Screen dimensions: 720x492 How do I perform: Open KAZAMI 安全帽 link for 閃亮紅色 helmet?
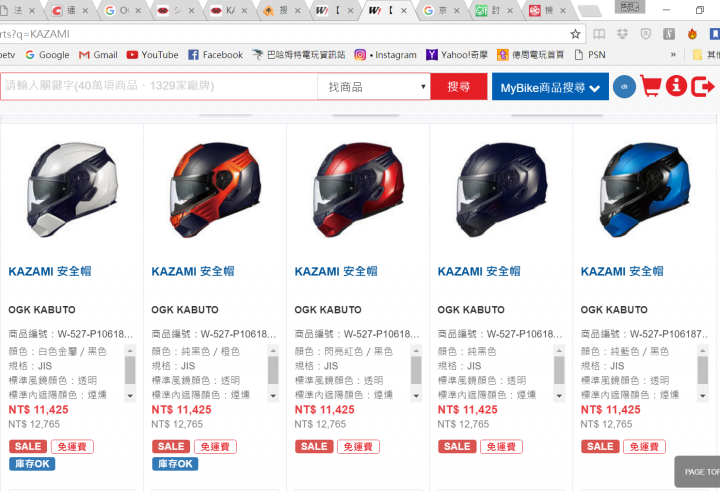pos(336,271)
